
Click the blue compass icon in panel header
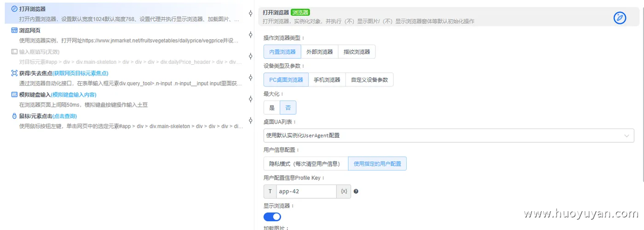coord(620,18)
